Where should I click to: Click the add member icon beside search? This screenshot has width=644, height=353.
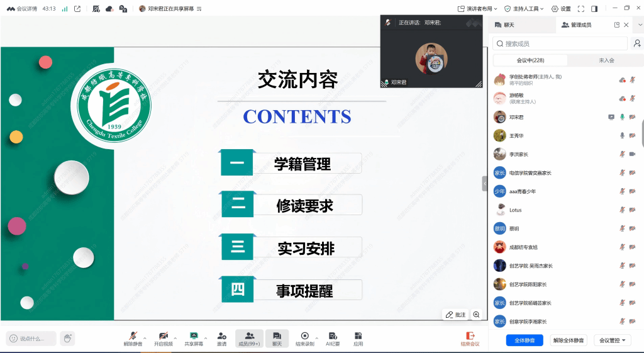coord(637,43)
